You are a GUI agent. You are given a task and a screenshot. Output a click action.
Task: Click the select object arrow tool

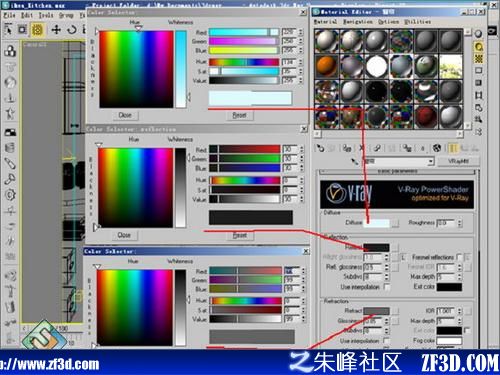8,30
